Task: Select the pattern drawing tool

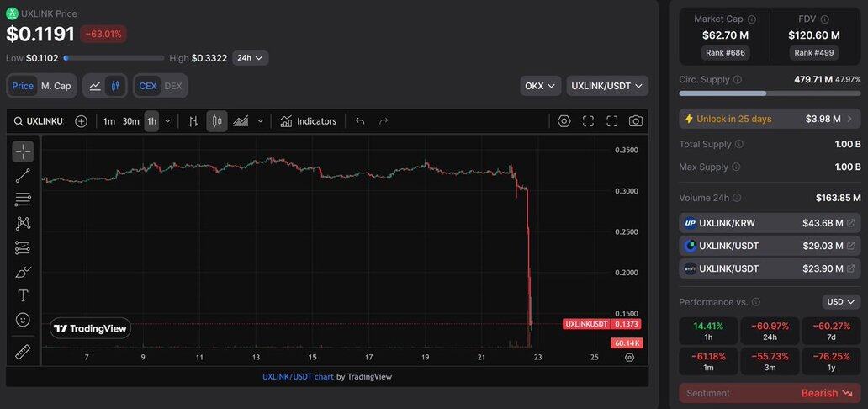Action: 23,223
